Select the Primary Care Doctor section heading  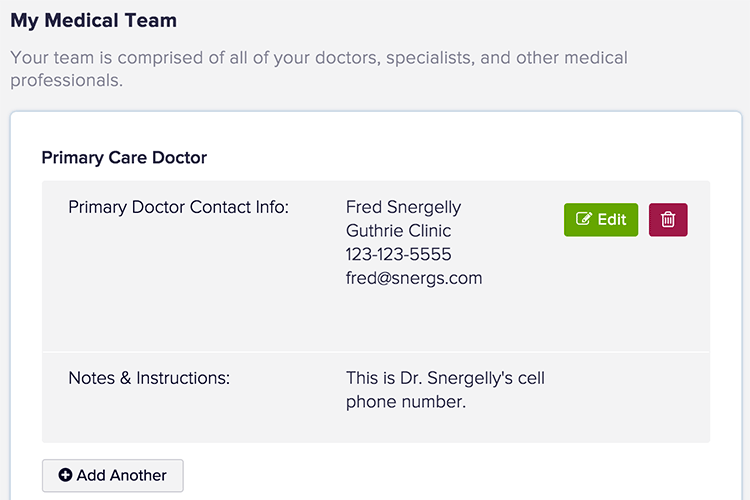click(x=124, y=157)
